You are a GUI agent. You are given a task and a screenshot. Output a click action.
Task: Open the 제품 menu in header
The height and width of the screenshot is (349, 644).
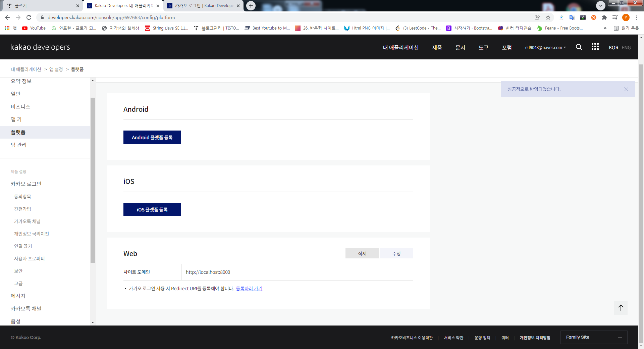pyautogui.click(x=437, y=48)
